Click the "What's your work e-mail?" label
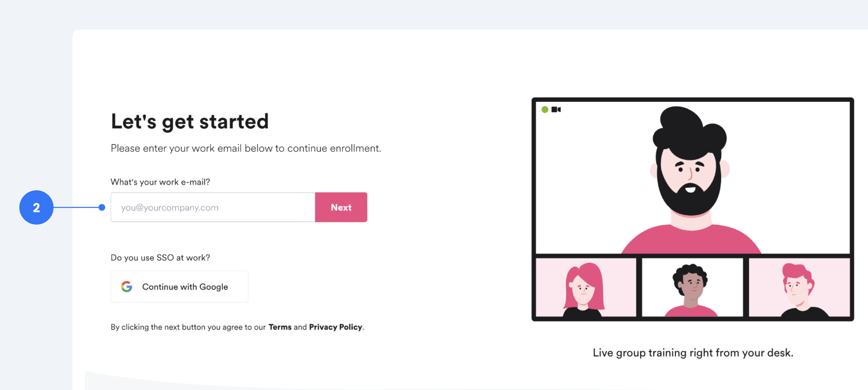868x390 pixels. [x=160, y=182]
